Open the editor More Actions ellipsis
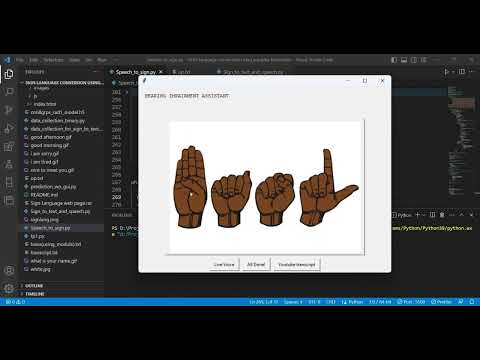Image resolution: width=480 pixels, height=360 pixels. pyautogui.click(x=472, y=72)
